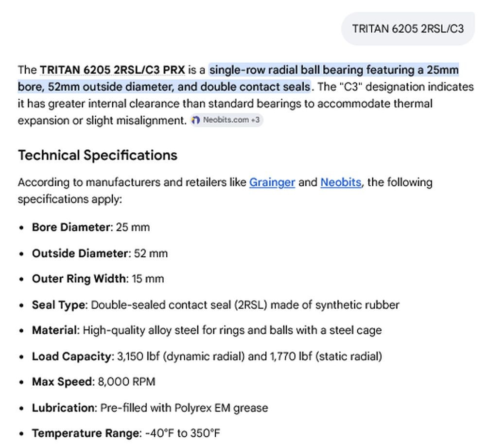Click the Temperature Range entry
Image resolution: width=486 pixels, height=448 pixels.
126,433
